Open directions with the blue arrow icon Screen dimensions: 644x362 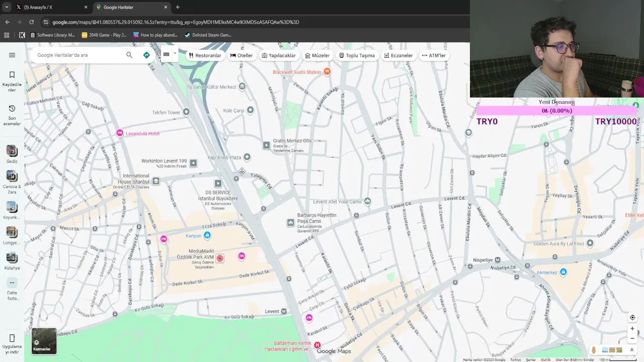pos(146,55)
